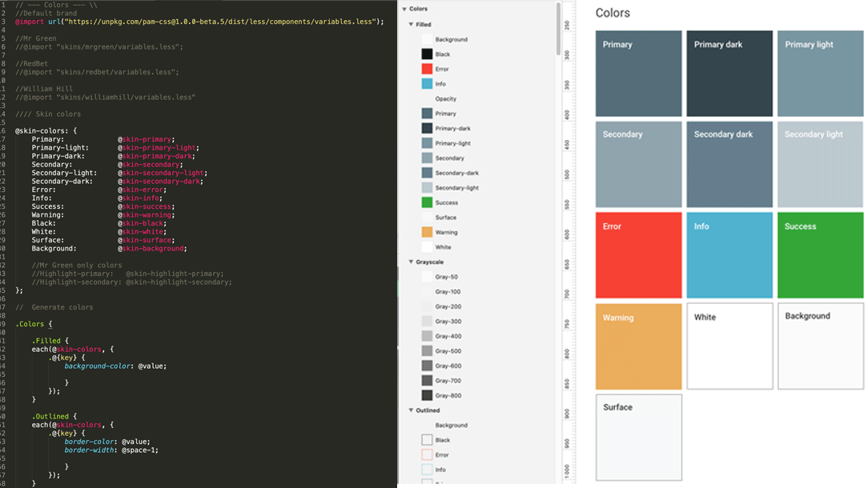Viewport: 868px width, 488px height.
Task: Click the border-color property in code
Action: 89,442
